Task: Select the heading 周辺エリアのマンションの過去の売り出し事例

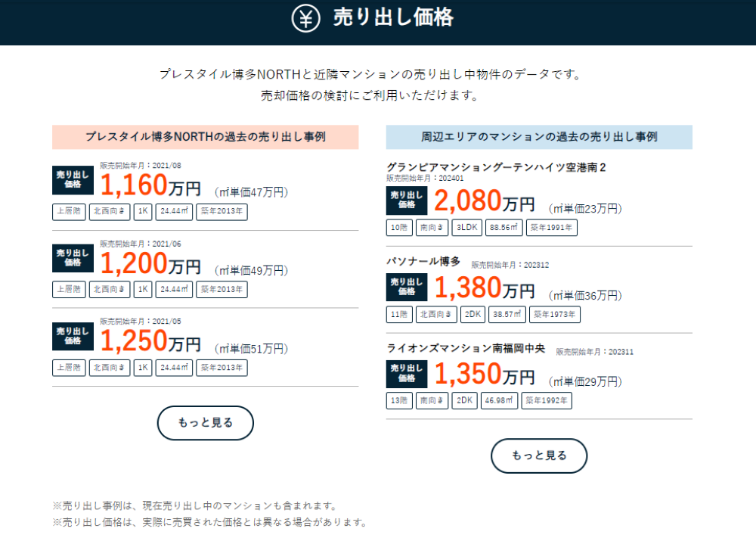Action: coord(539,137)
